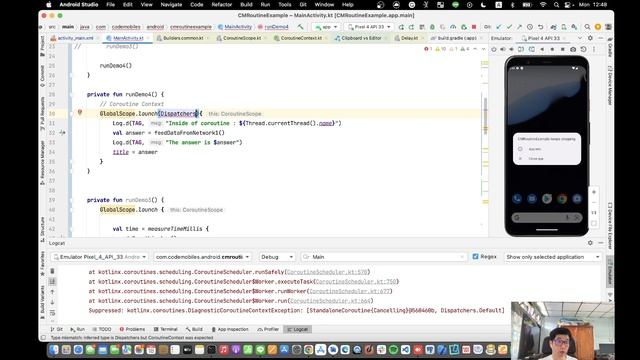
Task: Click the suspend call gutter icon on line 32
Action: 62,133
